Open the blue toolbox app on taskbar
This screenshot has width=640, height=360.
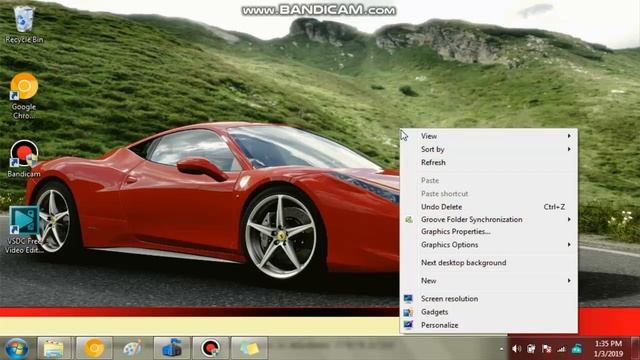tap(171, 348)
